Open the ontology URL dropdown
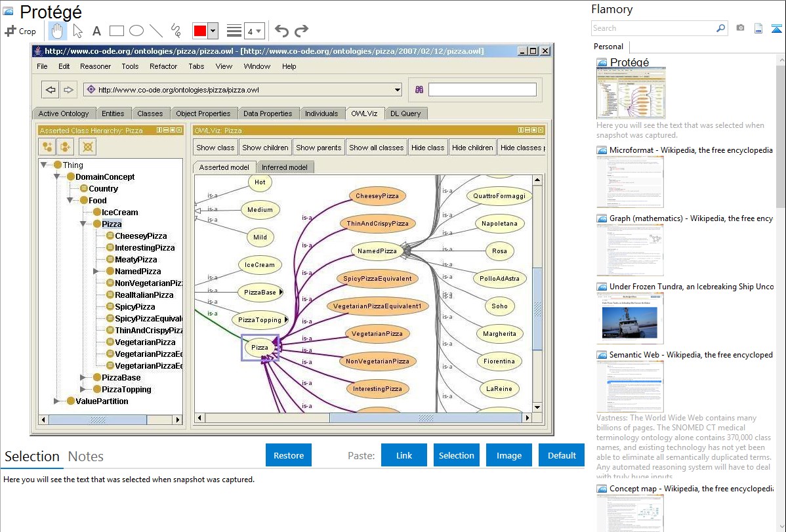This screenshot has width=786, height=532. (x=397, y=90)
